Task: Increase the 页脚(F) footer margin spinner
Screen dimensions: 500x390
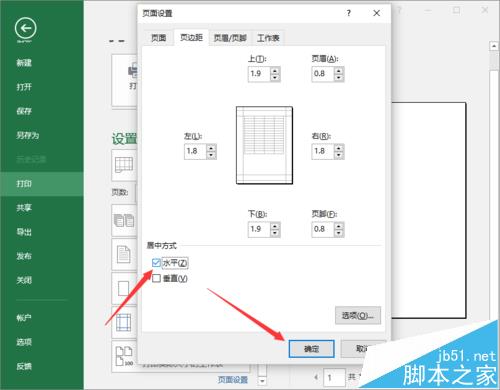Action: (x=339, y=226)
